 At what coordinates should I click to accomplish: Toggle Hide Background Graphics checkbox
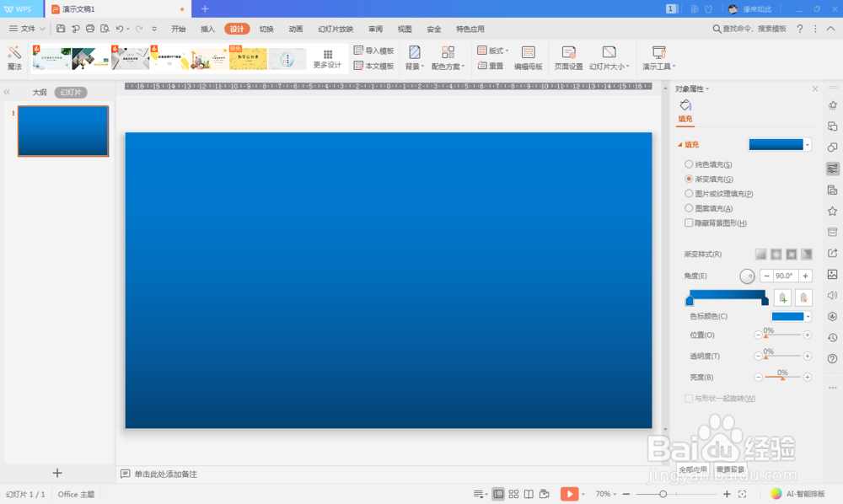pyautogui.click(x=688, y=223)
